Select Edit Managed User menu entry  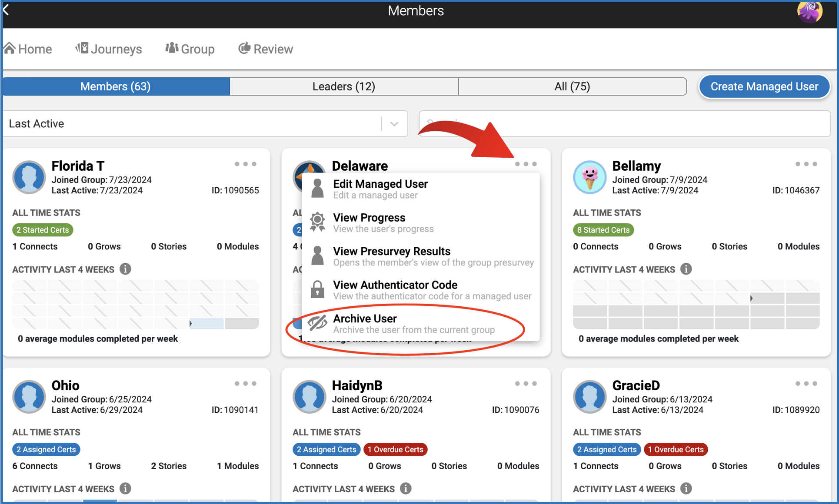point(380,189)
